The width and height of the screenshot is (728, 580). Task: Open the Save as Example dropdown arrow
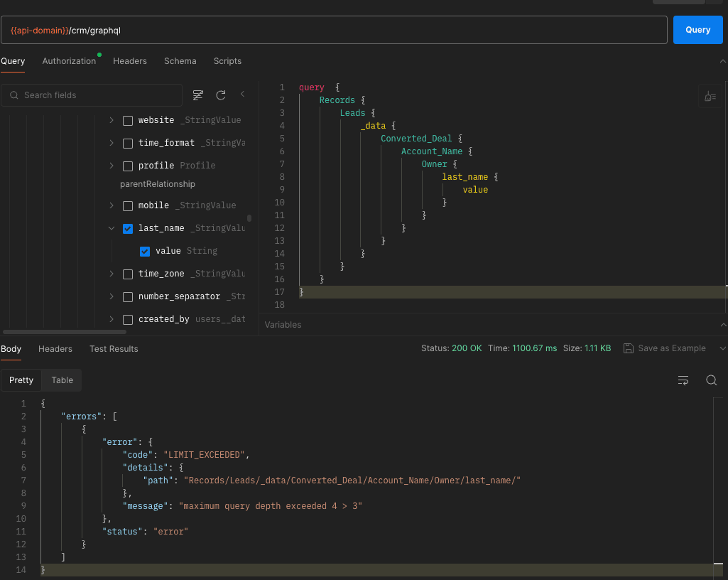point(722,348)
